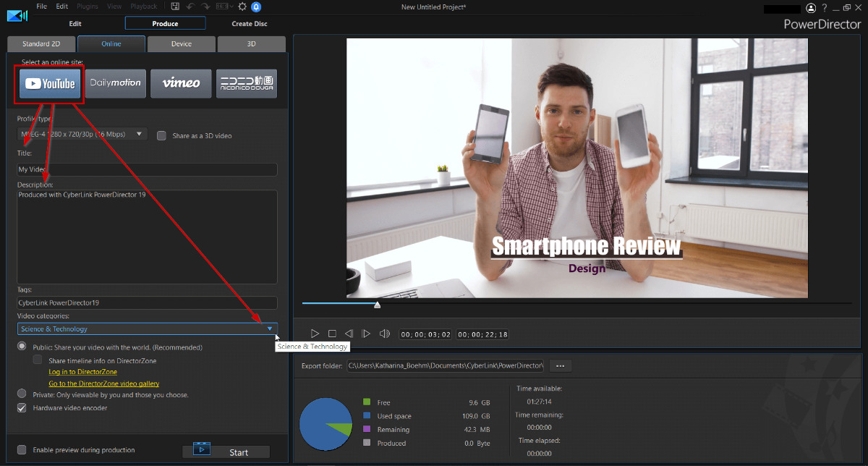Open the notification bell icon
Screen dimensions: 868x466
tap(256, 7)
